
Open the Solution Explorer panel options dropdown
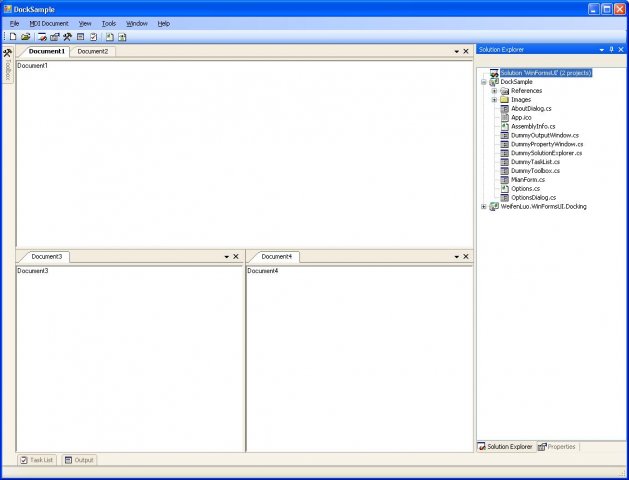pyautogui.click(x=601, y=49)
